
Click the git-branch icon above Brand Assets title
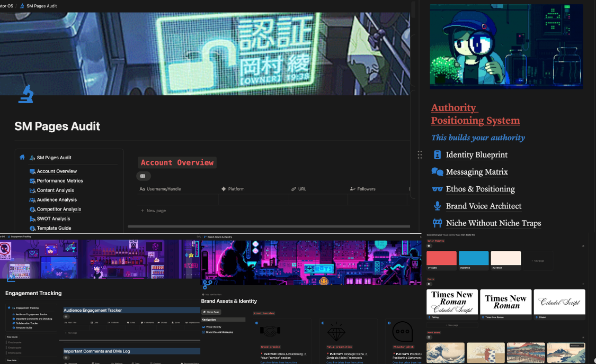click(207, 285)
